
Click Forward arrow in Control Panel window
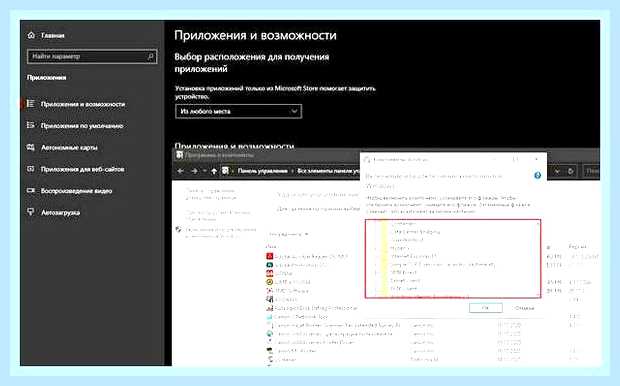coord(195,171)
